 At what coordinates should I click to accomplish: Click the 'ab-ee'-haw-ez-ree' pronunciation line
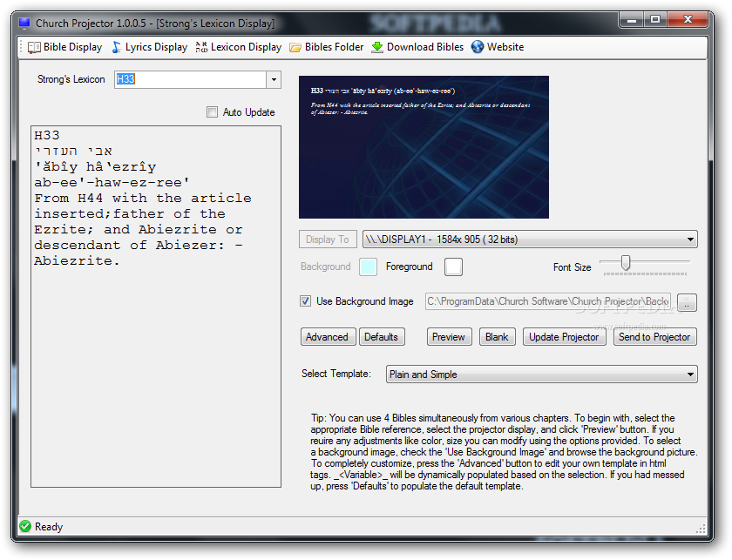pyautogui.click(x=112, y=183)
